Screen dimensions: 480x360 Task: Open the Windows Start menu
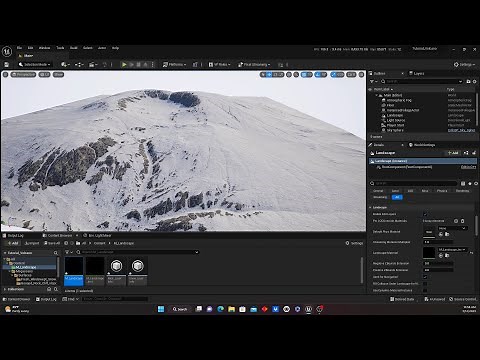(x=161, y=309)
